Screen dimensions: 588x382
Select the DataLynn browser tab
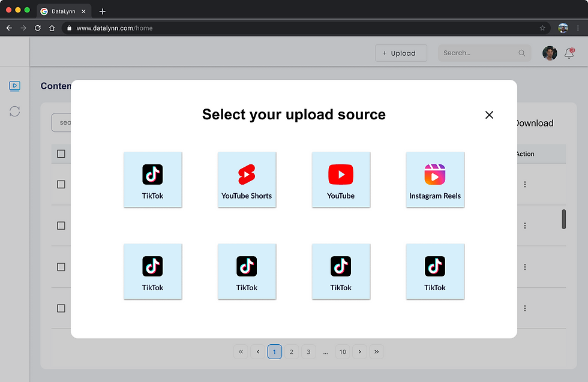[64, 11]
